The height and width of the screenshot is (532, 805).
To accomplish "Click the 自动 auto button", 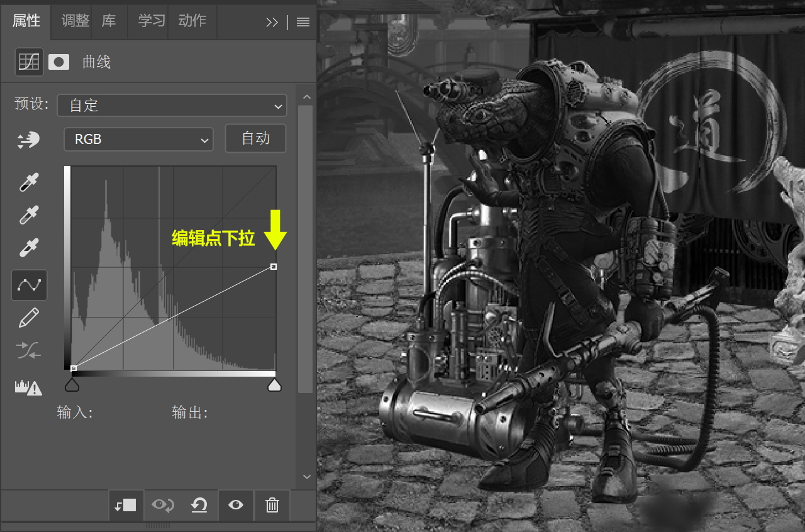I will [255, 139].
